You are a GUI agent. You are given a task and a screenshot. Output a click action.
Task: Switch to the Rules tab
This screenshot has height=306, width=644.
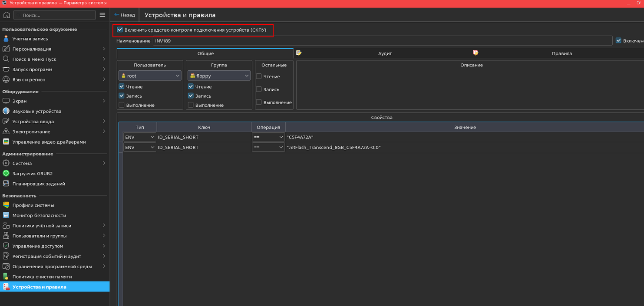point(561,53)
